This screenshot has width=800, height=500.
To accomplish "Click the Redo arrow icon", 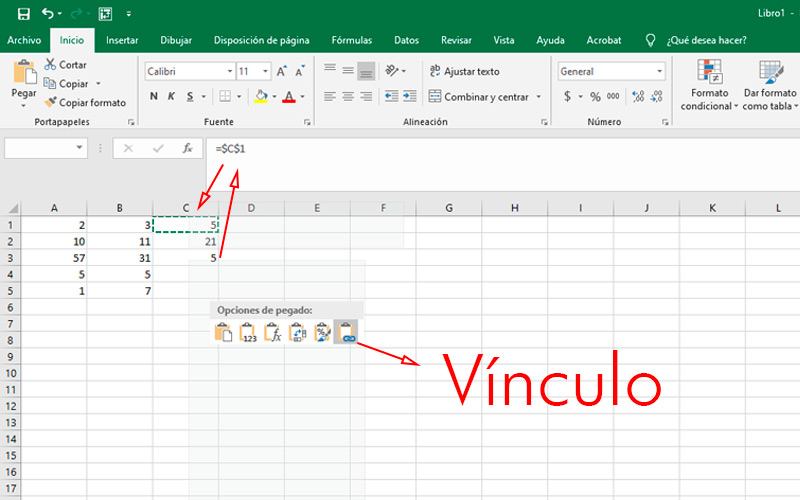I will pyautogui.click(x=77, y=14).
